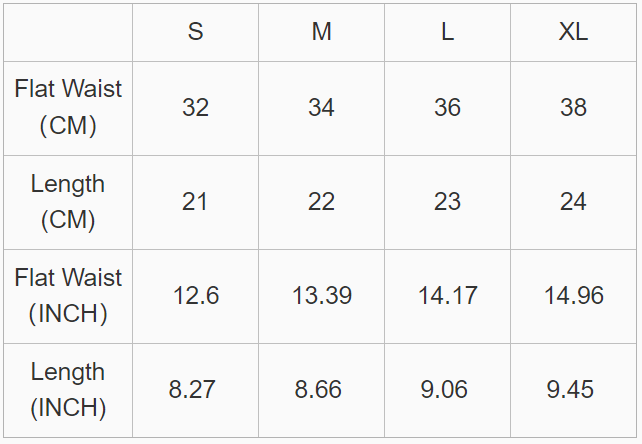Click the cell showing 8.66
The image size is (642, 444).
pyautogui.click(x=321, y=390)
